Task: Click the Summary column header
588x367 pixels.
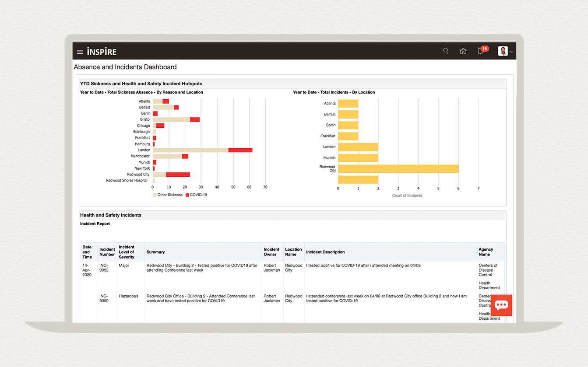Action: 155,252
